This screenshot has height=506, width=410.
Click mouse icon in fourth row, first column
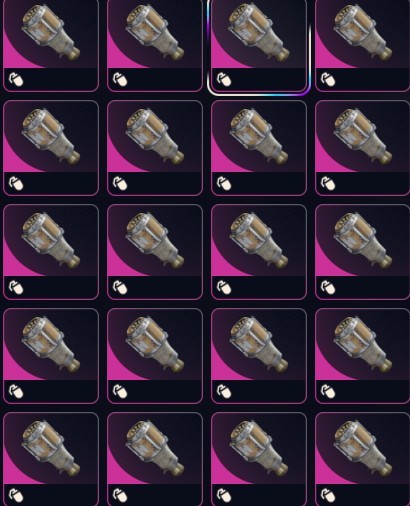[16, 391]
